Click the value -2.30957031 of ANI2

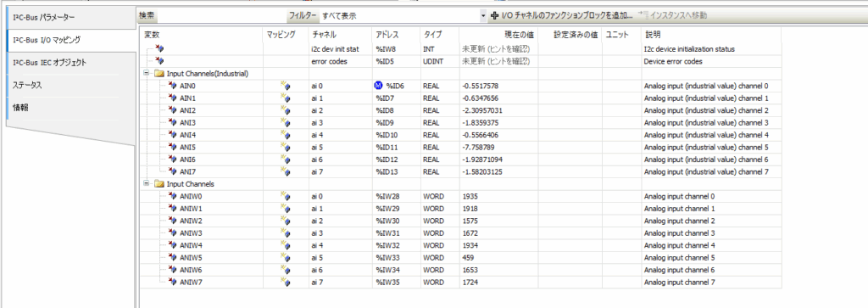482,110
